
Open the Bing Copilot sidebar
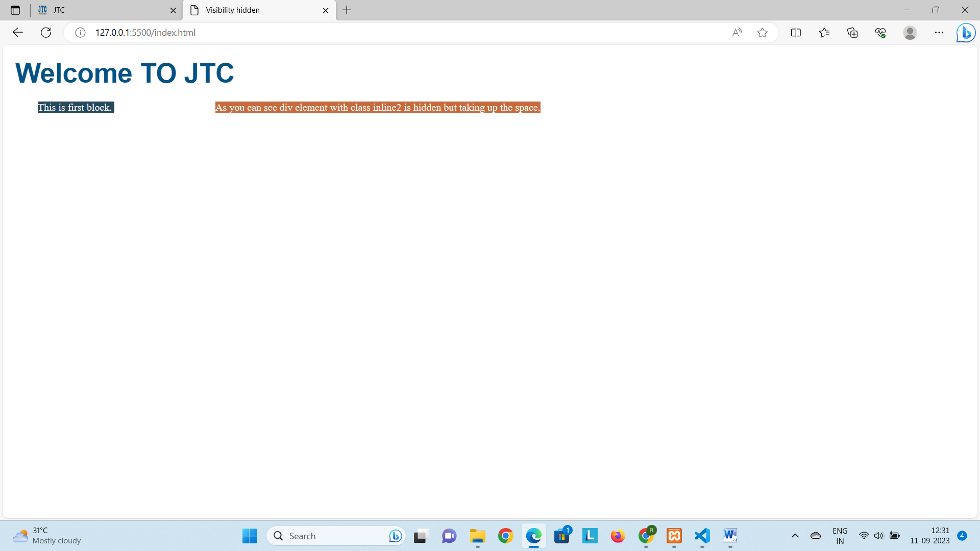click(x=966, y=33)
